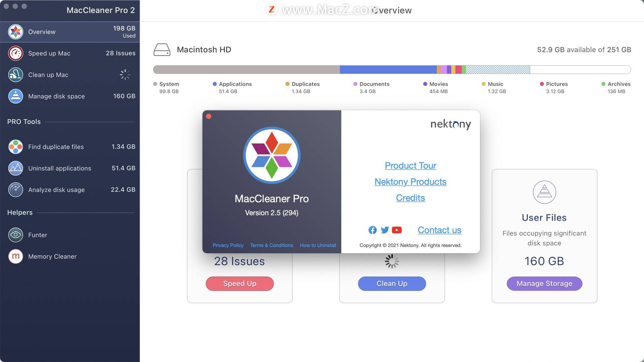
Task: Click the Contact us link
Action: (439, 230)
